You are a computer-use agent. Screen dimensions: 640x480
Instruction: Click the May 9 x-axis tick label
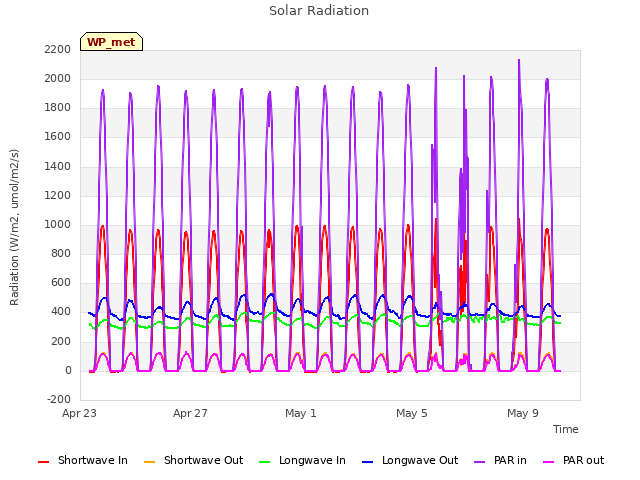tap(523, 413)
